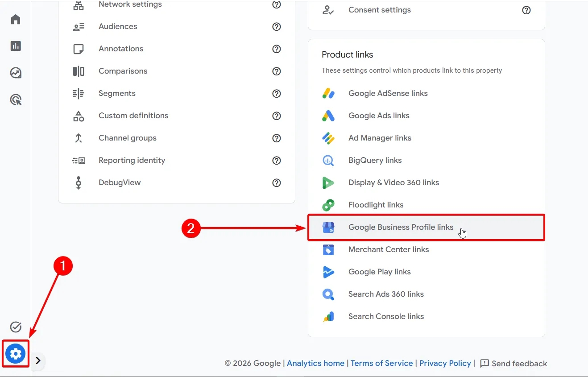Click the Reporting identity icon
The height and width of the screenshot is (377, 588).
[x=79, y=161]
